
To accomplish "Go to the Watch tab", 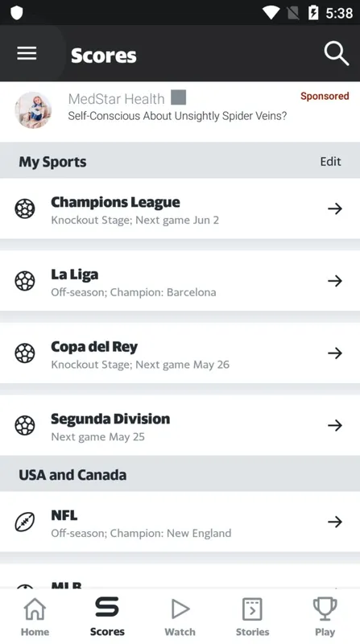I will click(x=180, y=617).
